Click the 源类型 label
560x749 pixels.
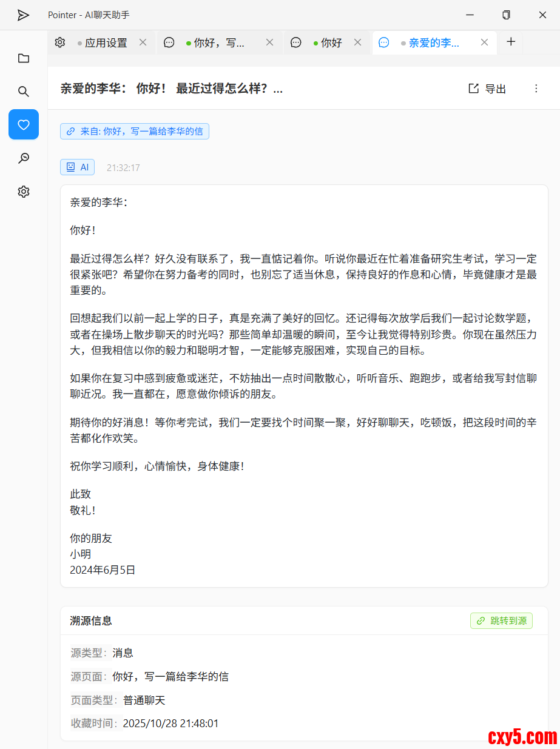(89, 653)
